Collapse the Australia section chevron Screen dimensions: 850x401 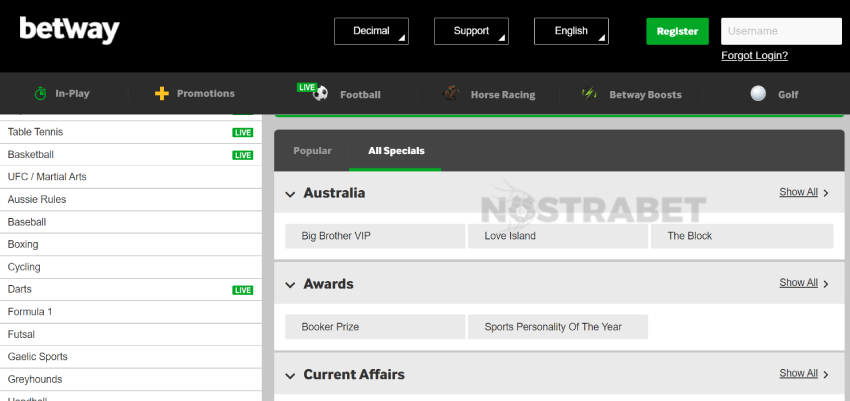click(x=291, y=194)
